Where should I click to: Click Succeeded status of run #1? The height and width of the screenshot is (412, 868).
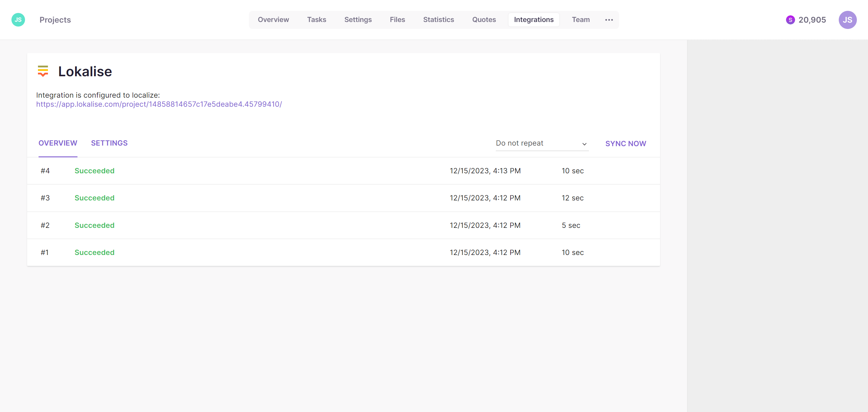(94, 253)
